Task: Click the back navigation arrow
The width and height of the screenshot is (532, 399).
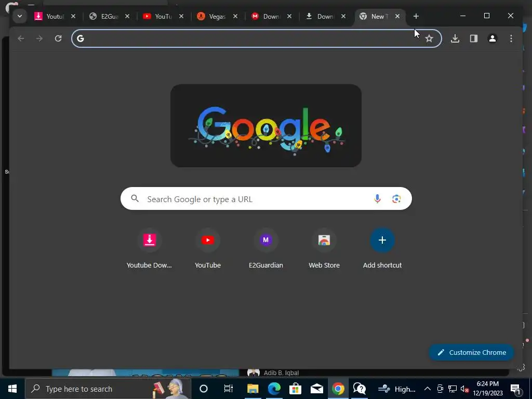Action: (21, 38)
